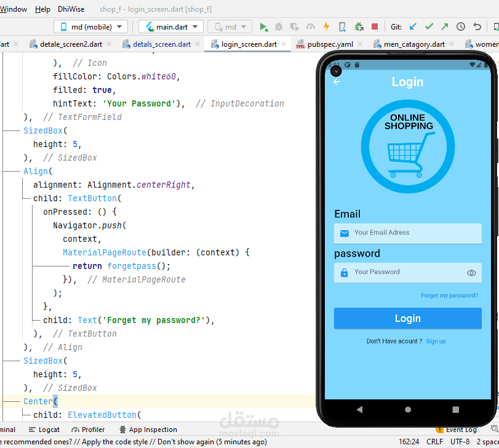Open the Profiler tool window
This screenshot has width=499, height=448.
pyautogui.click(x=88, y=430)
